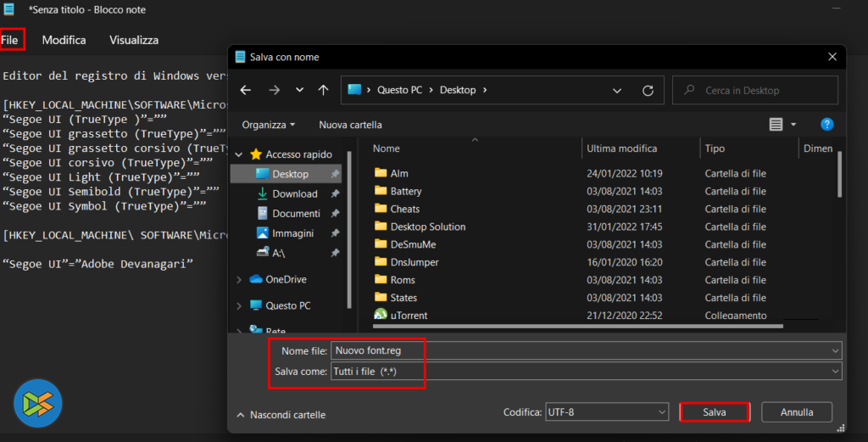
Task: Open the Help question mark icon
Action: (826, 125)
